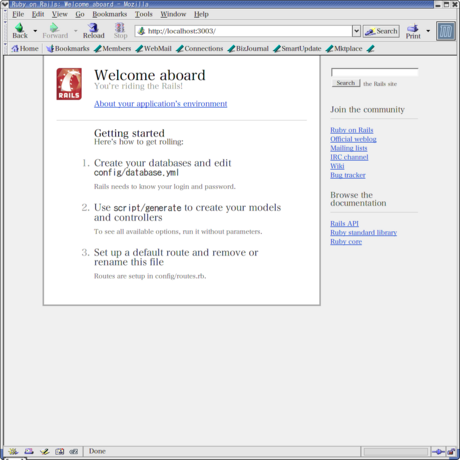Click the page proxy icon in URL bar

coord(141,31)
